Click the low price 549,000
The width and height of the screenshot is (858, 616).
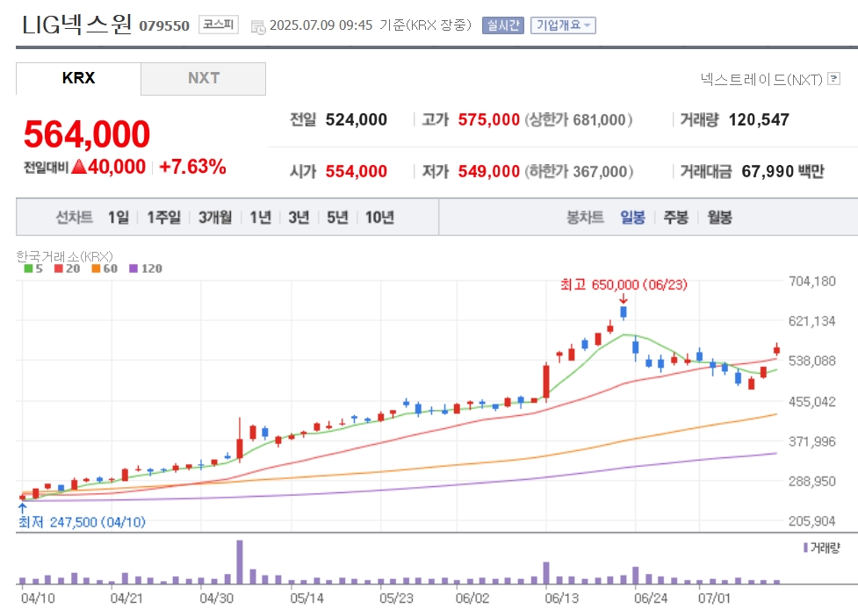tap(488, 172)
